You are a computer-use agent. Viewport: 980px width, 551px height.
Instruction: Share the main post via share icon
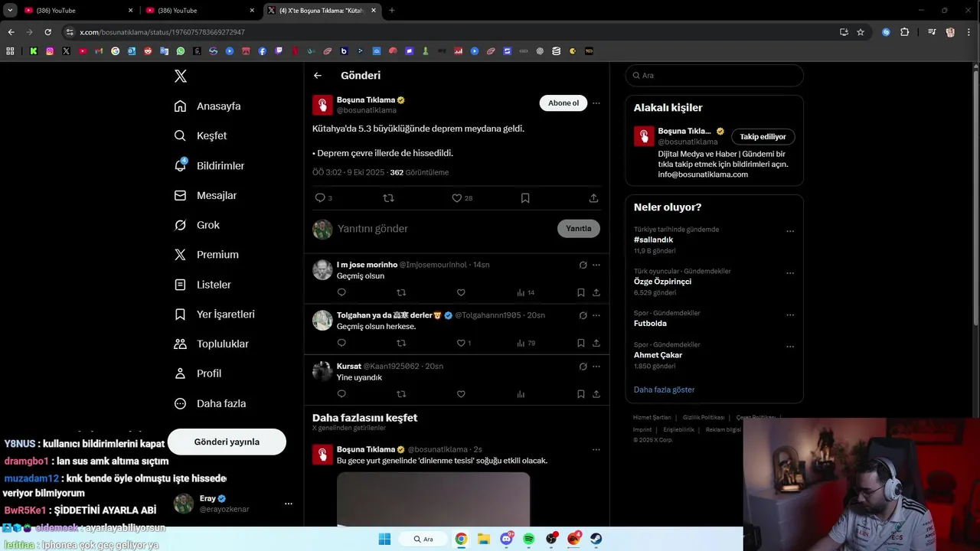pyautogui.click(x=593, y=198)
